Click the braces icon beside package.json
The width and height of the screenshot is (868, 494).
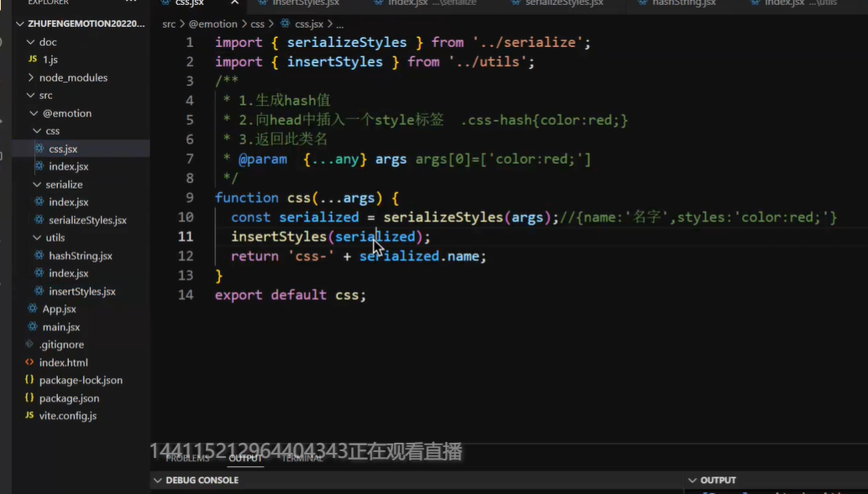pos(29,398)
